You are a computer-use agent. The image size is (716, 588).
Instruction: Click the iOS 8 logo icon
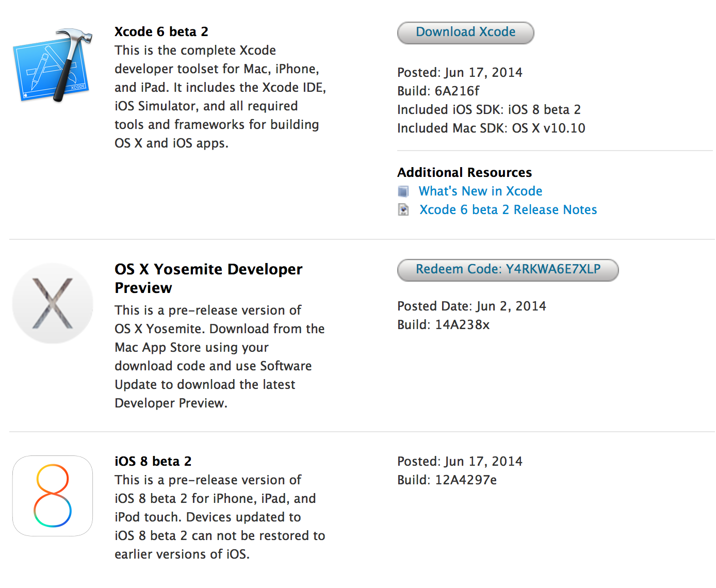click(x=53, y=496)
